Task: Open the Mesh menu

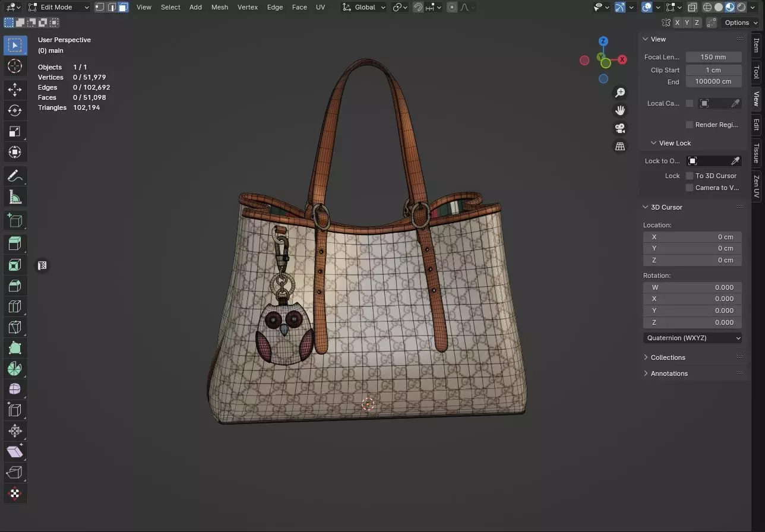Action: (x=220, y=7)
